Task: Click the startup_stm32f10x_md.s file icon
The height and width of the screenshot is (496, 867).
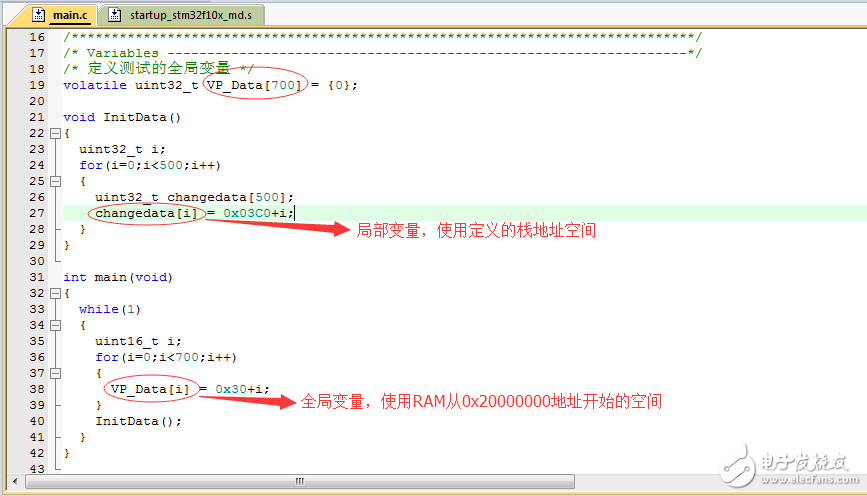Action: coord(114,15)
